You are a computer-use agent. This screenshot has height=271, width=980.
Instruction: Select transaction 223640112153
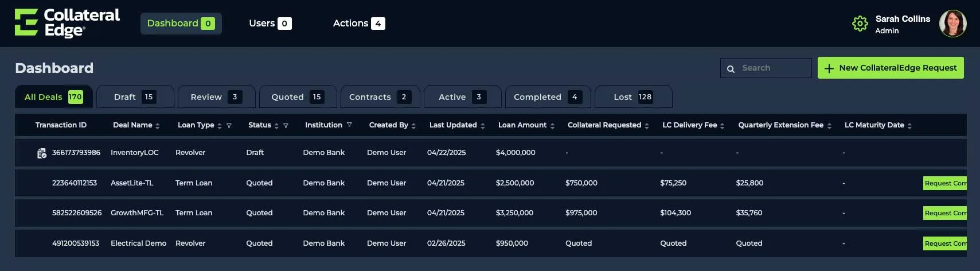coord(75,183)
